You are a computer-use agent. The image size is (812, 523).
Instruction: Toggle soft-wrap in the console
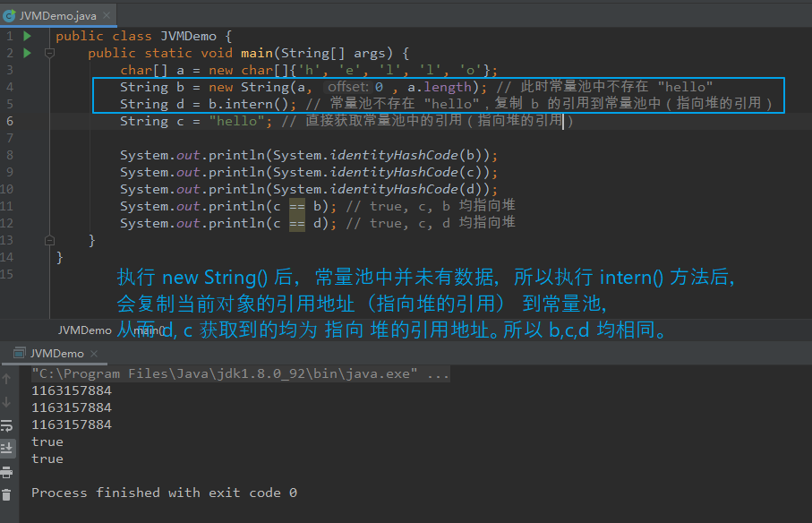pos(6,425)
